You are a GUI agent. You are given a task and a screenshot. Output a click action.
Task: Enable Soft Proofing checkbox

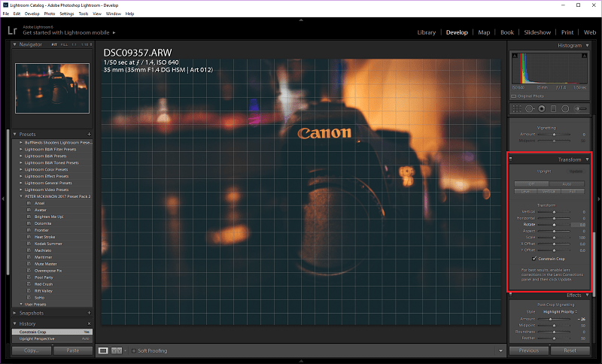click(x=134, y=350)
